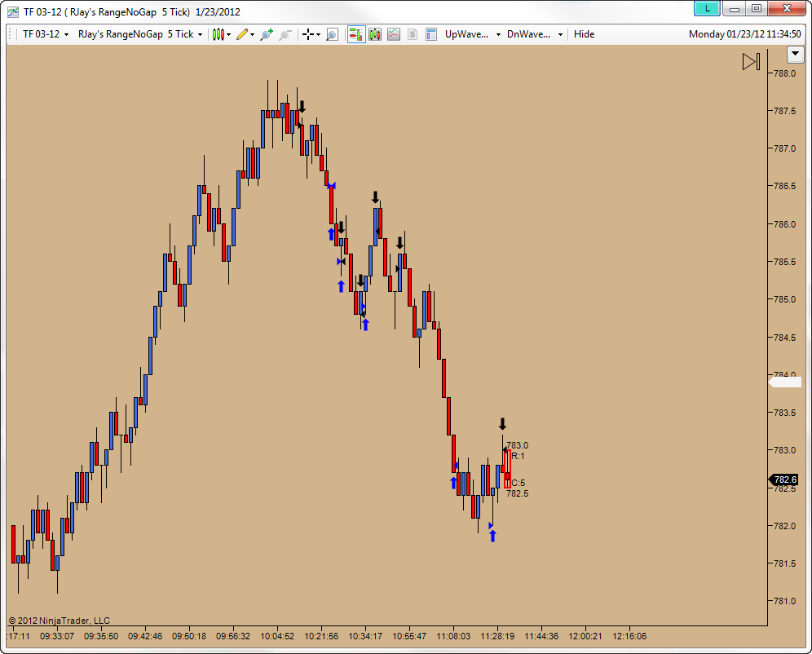Click the zoom in magnifier icon

tap(267, 35)
